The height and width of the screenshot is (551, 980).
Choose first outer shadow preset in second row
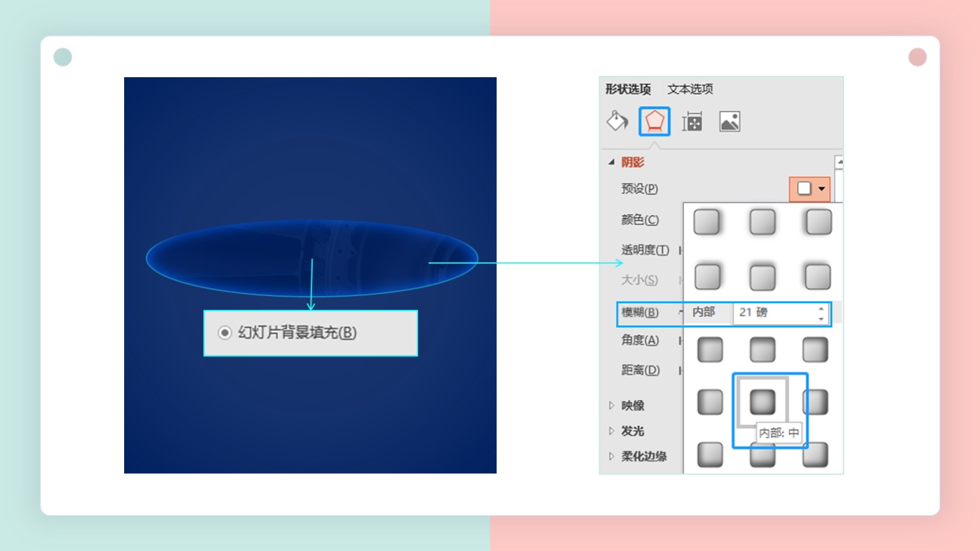click(x=708, y=277)
